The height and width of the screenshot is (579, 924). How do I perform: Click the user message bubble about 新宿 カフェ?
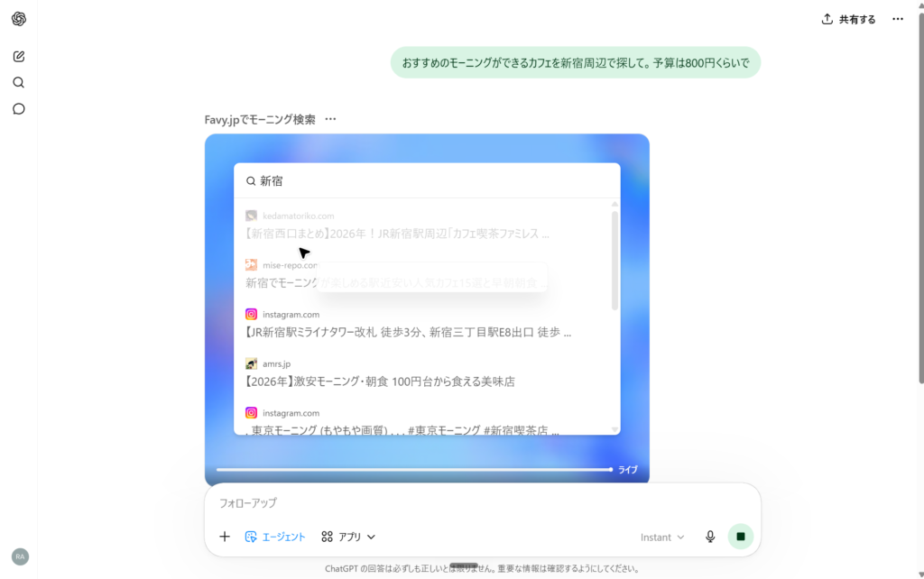click(x=575, y=62)
